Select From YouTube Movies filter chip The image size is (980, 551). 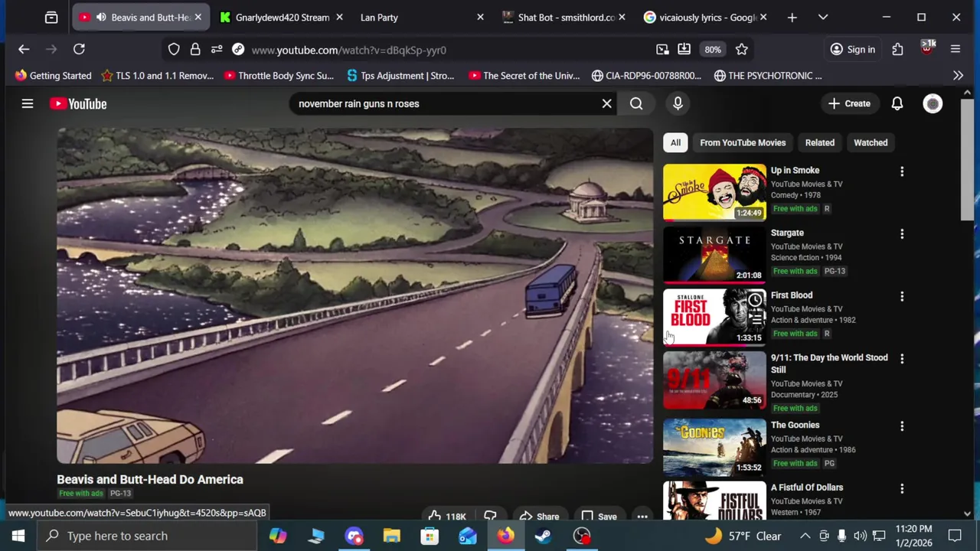[x=743, y=142]
